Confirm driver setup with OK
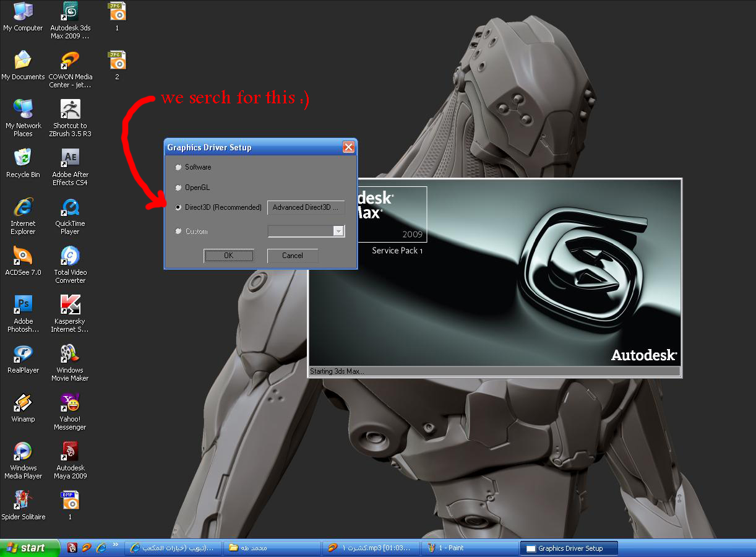Screen dimensions: 756x557 229,256
